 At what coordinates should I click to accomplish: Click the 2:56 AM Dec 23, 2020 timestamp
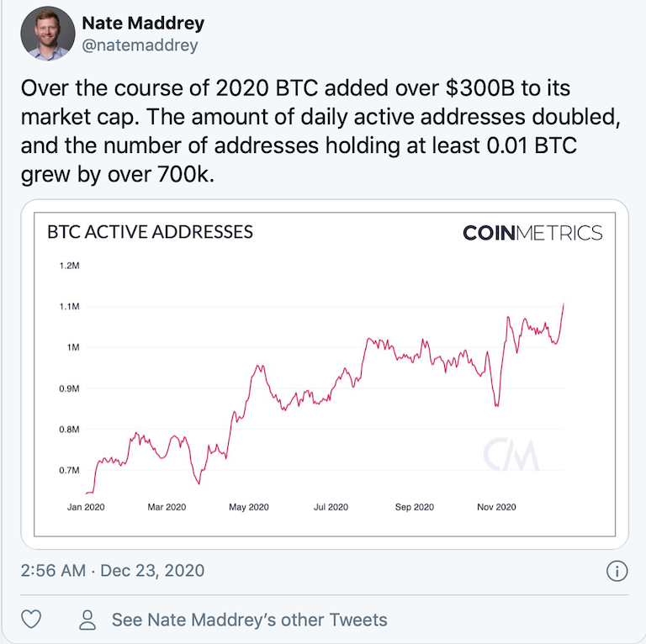pos(113,571)
